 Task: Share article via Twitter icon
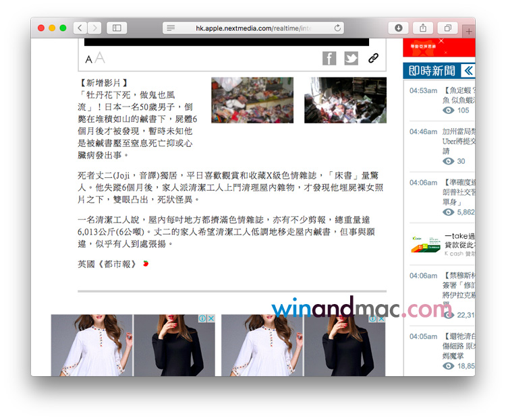point(351,59)
